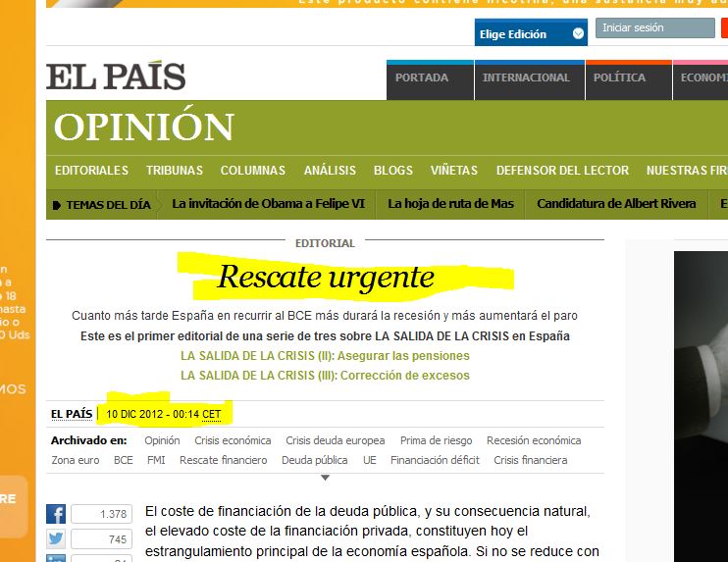Viewport: 728px width, 562px height.
Task: Open the FMI tag
Action: click(156, 460)
